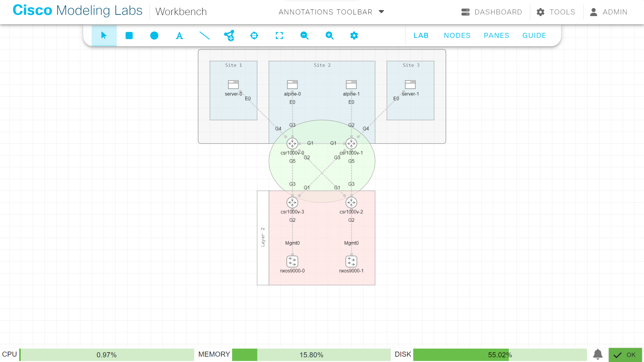The height and width of the screenshot is (362, 644).
Task: Select the rectangle annotation tool
Action: click(x=129, y=36)
